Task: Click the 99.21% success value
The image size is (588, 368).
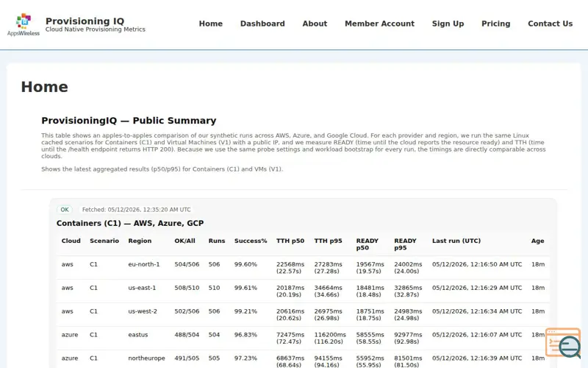Action: (245, 311)
